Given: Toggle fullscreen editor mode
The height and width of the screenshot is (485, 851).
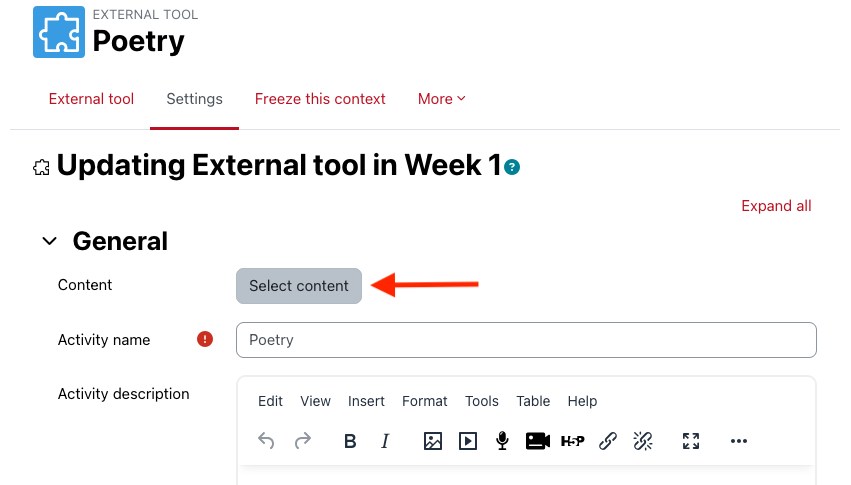Looking at the screenshot, I should click(x=690, y=441).
